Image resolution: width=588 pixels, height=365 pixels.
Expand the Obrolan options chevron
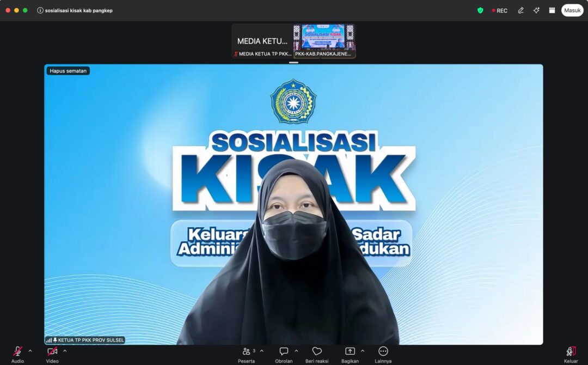coord(296,351)
